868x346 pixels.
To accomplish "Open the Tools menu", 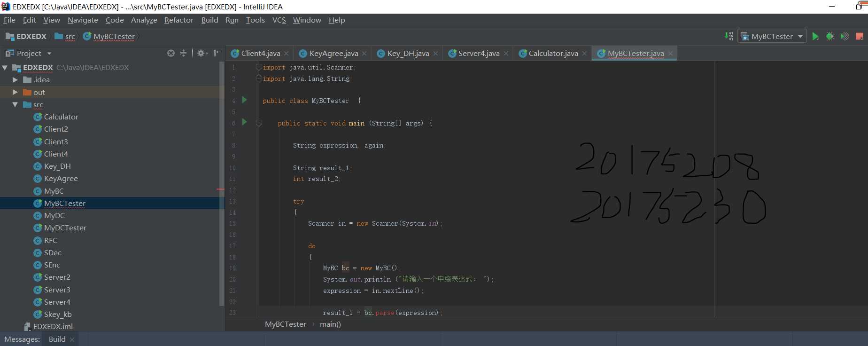I will click(x=256, y=20).
